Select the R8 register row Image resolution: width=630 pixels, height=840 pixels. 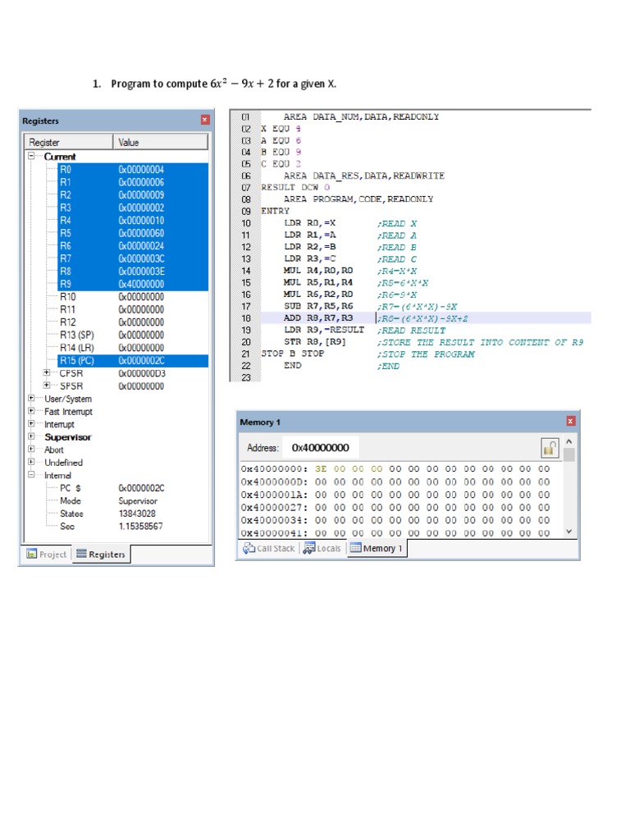133,271
